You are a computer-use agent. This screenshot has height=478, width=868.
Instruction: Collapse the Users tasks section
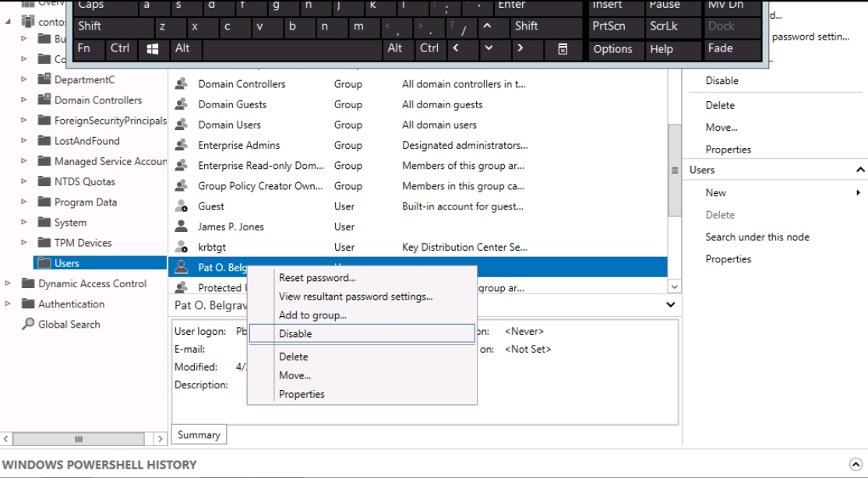[860, 170]
